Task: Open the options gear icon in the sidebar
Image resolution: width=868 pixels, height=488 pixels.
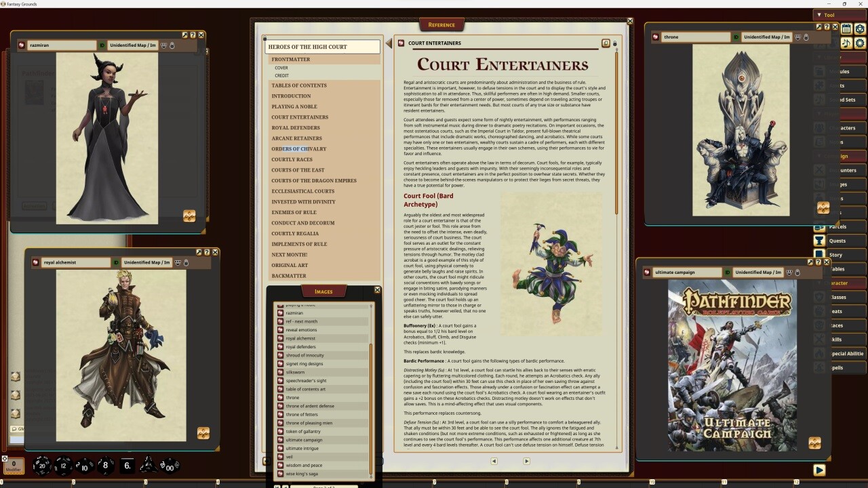Action: 860,43
